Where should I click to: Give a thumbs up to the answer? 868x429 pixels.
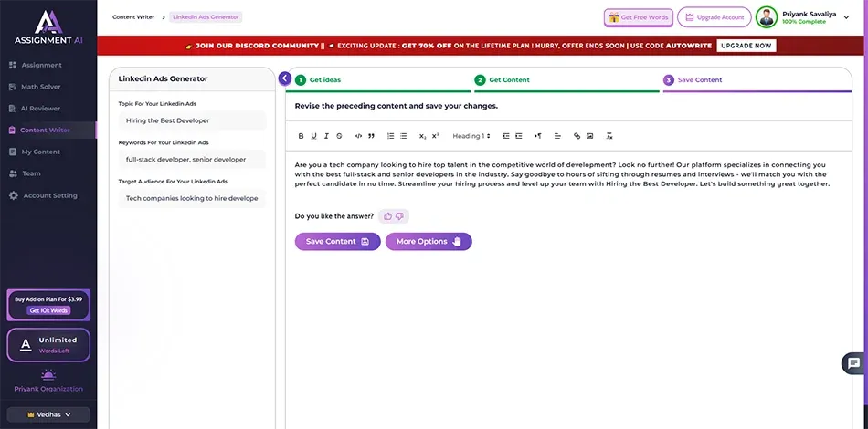[388, 216]
